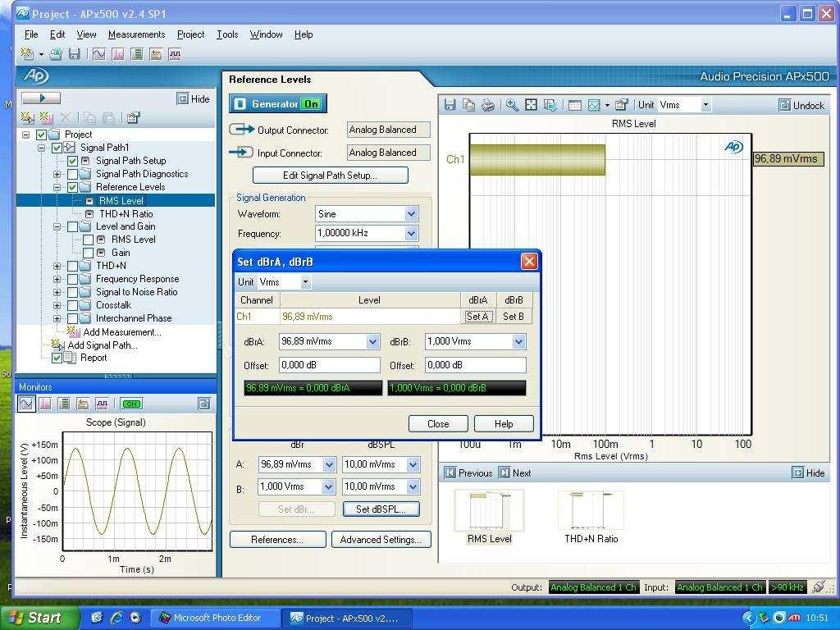Click the export data icon on graph toolbar
The height and width of the screenshot is (630, 840).
[x=550, y=105]
